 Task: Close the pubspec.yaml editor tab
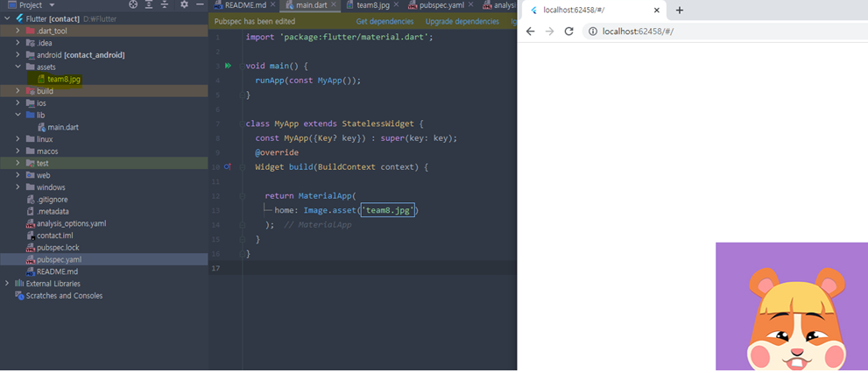(470, 5)
